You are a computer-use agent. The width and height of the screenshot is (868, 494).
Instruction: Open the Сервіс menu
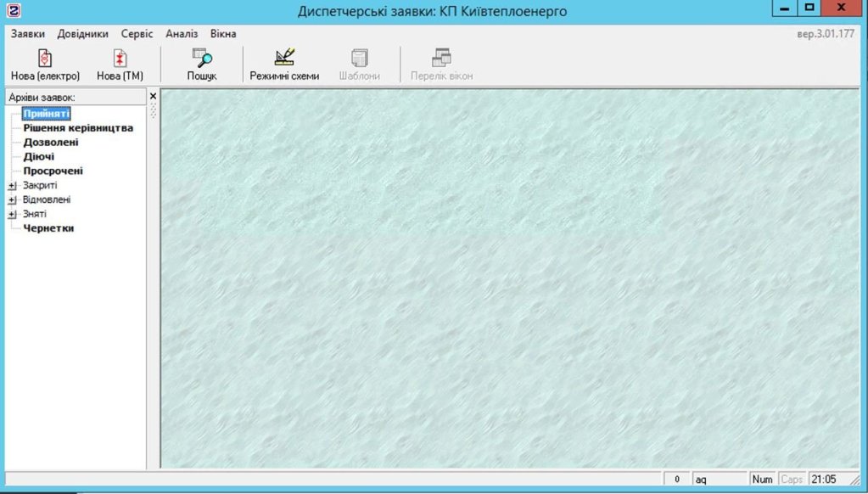(137, 34)
